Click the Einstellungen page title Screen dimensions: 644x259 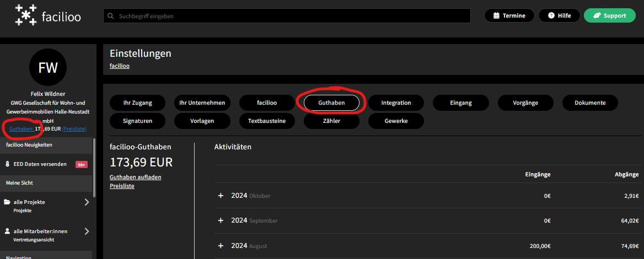(141, 53)
